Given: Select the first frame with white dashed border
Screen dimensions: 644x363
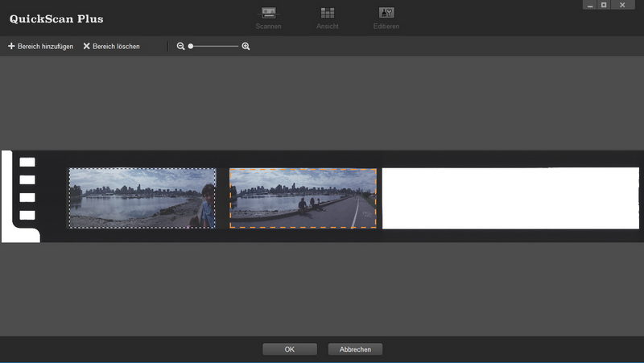Looking at the screenshot, I should pos(142,198).
